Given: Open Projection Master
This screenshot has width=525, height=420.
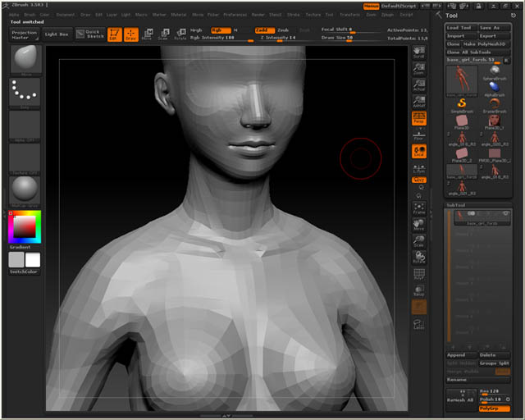Looking at the screenshot, I should point(25,34).
